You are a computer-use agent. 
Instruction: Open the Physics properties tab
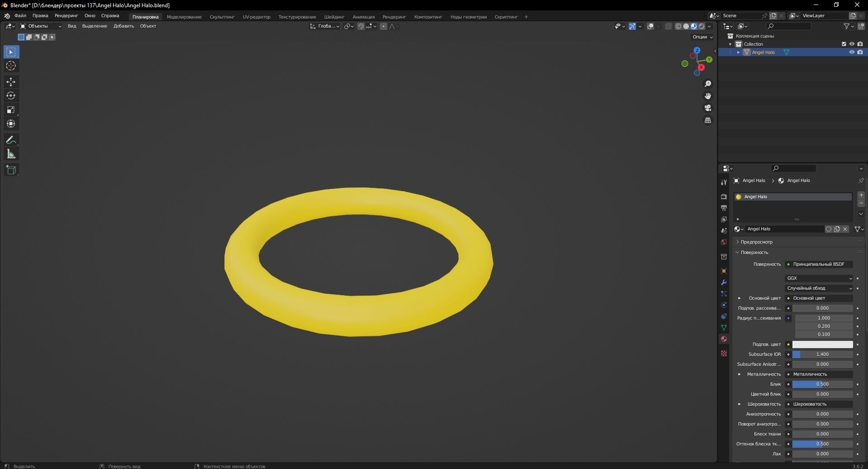coord(724,305)
